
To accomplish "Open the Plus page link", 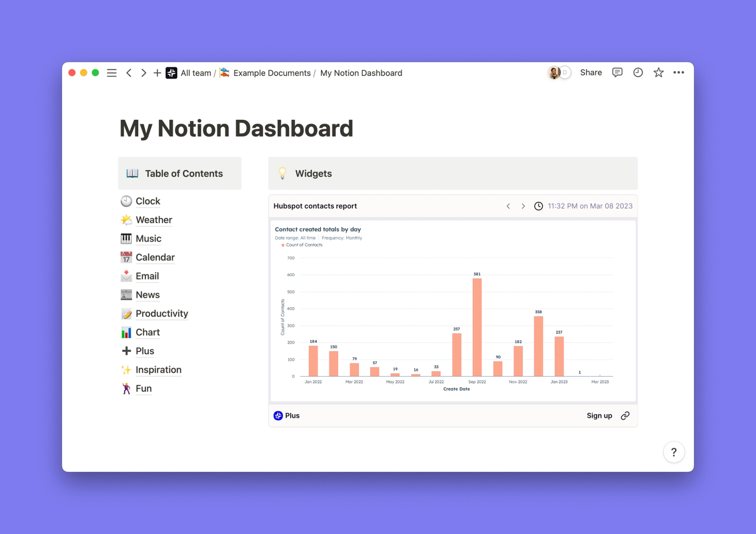I will pos(145,351).
